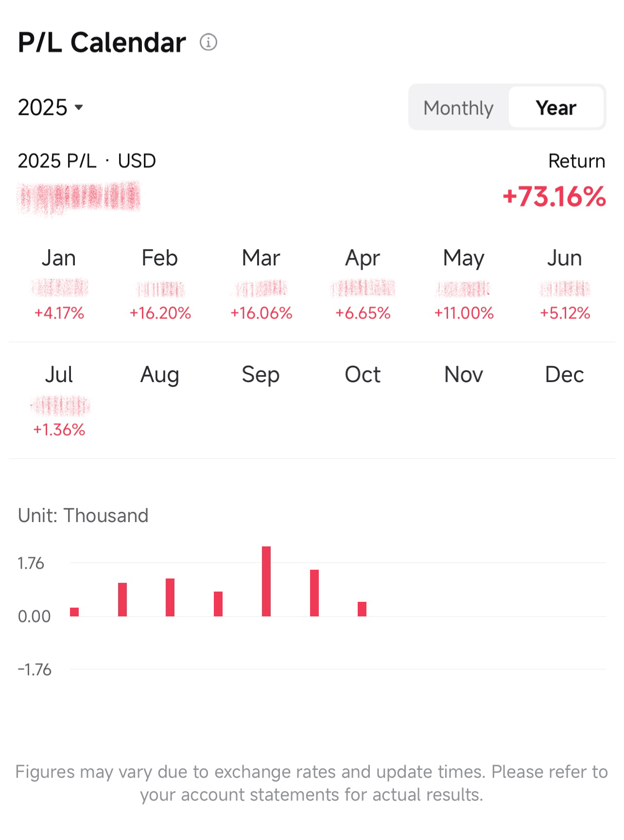Open January's +4.17% month cell

point(59,284)
